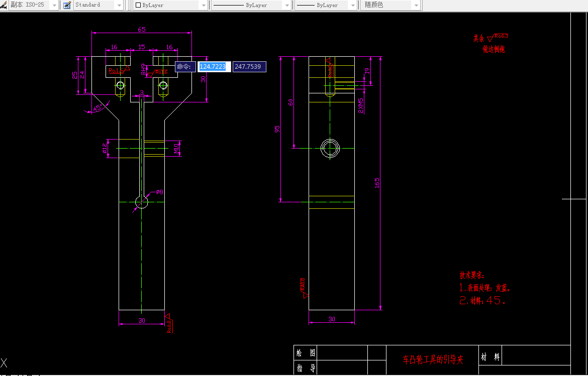
Task: Expand the Standard table style dropdown
Action: tap(119, 5)
